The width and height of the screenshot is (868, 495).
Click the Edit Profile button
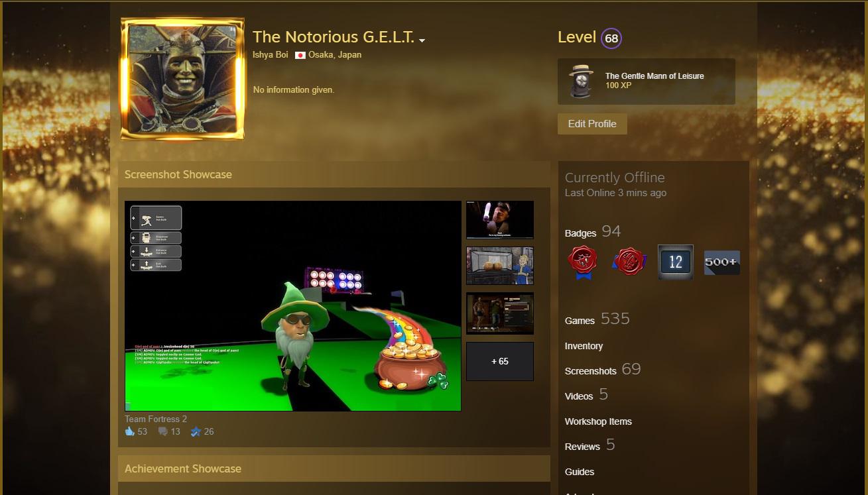(x=592, y=124)
